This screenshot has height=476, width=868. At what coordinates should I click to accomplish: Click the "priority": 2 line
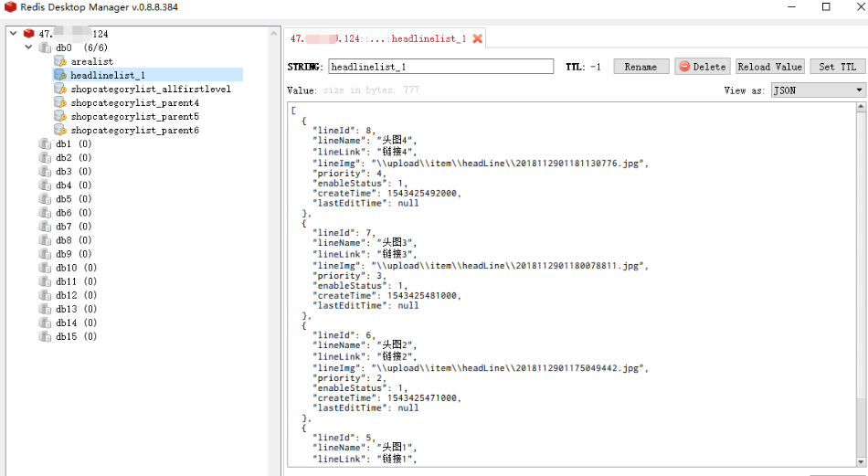tap(349, 378)
